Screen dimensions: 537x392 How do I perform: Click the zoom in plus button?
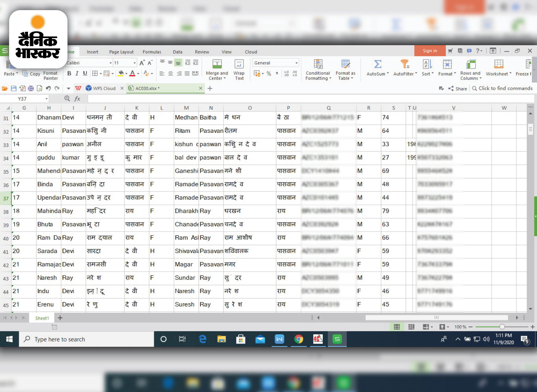click(x=532, y=327)
